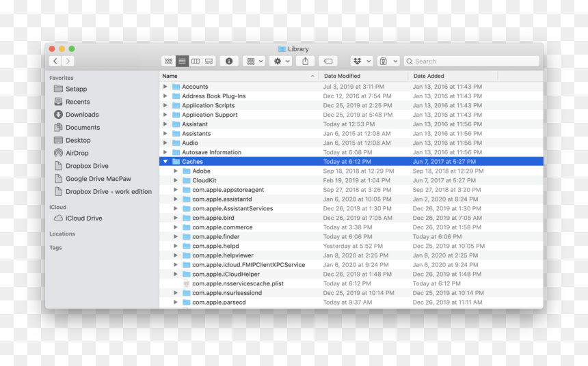Sort by Date Added column header
This screenshot has width=588, height=366.
click(x=453, y=76)
